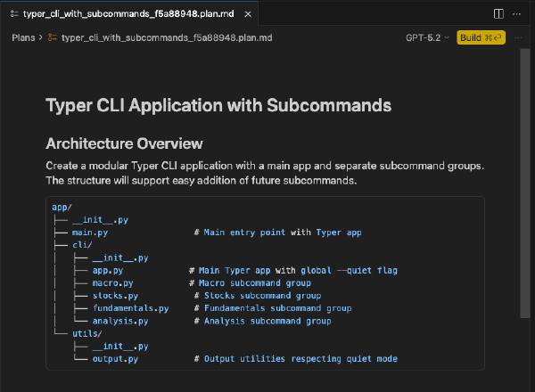Click the 'Stocks subcommand group' comment
The width and height of the screenshot is (535, 392).
258,296
